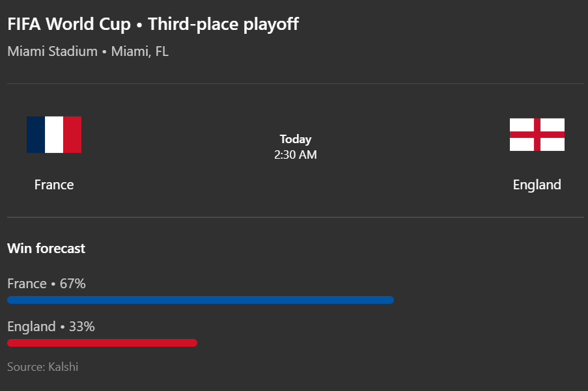588x391 pixels.
Task: Click the Today match date label
Action: [296, 139]
